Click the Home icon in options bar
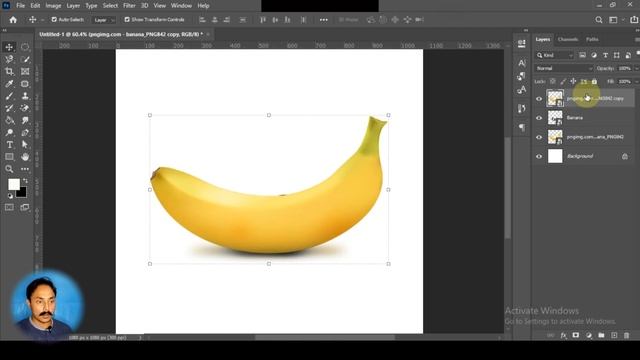This screenshot has width=640, height=360. click(13, 20)
